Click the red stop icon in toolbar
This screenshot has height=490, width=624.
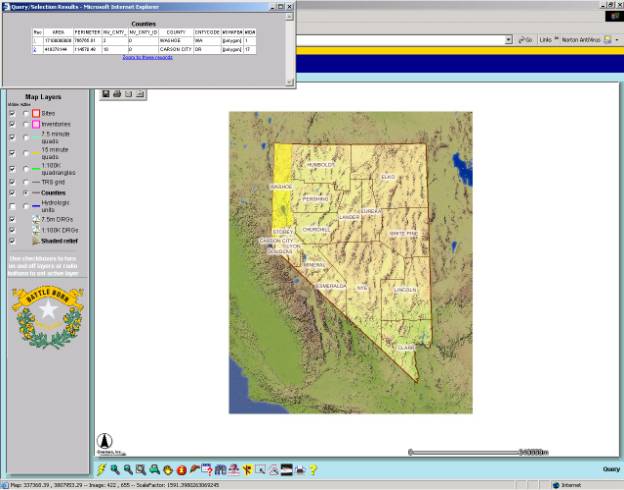[181, 469]
